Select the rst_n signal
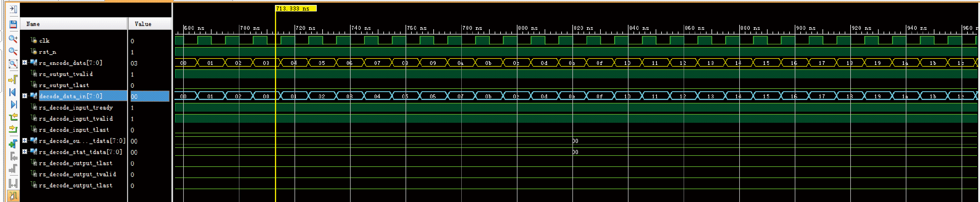This screenshot has width=980, height=202. (48, 52)
